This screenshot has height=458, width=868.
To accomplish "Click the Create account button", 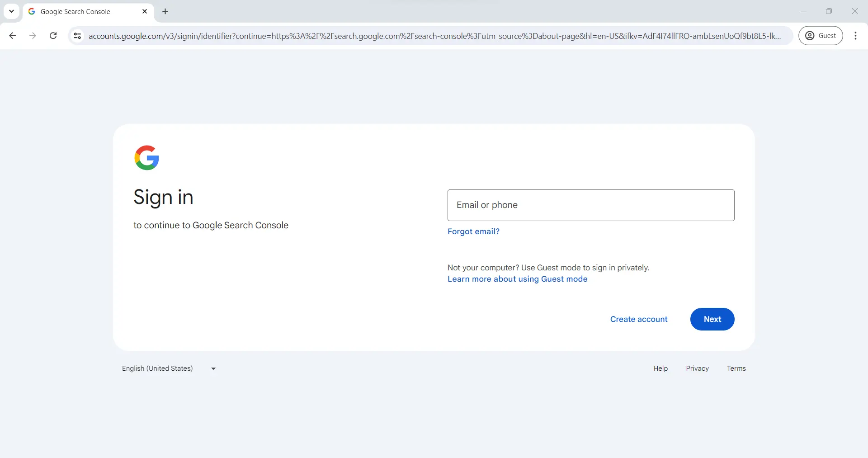I will [x=639, y=319].
